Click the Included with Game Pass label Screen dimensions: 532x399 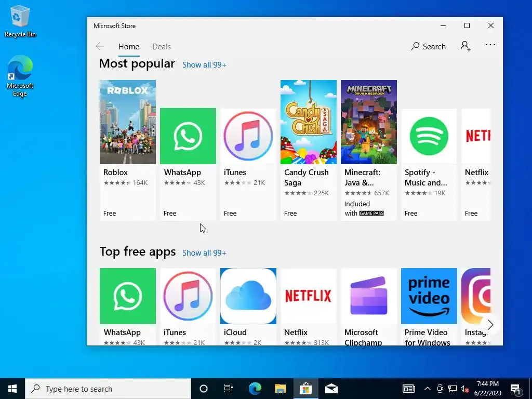pyautogui.click(x=364, y=208)
